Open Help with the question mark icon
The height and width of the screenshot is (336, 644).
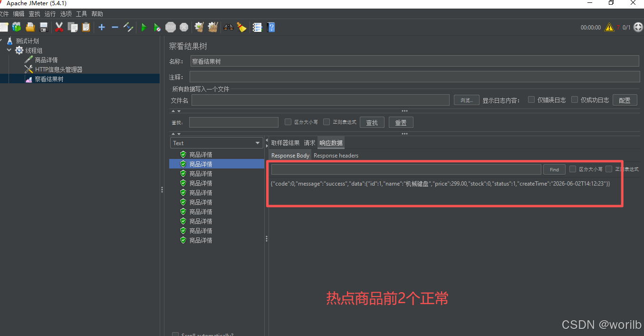point(271,27)
